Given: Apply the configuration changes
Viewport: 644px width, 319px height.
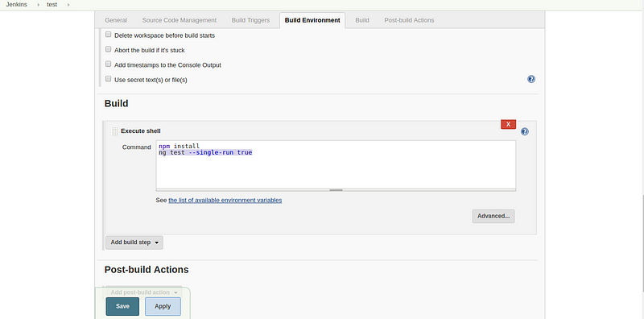Looking at the screenshot, I should coord(163,306).
